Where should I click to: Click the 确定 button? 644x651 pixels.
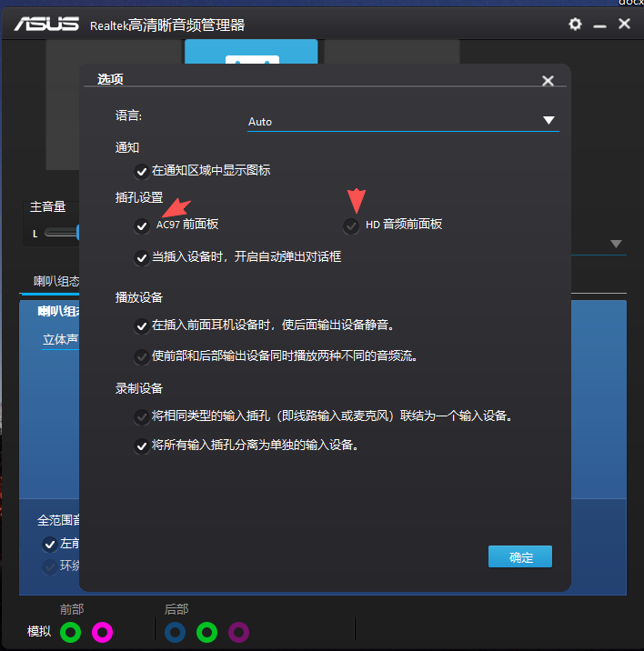[x=520, y=557]
